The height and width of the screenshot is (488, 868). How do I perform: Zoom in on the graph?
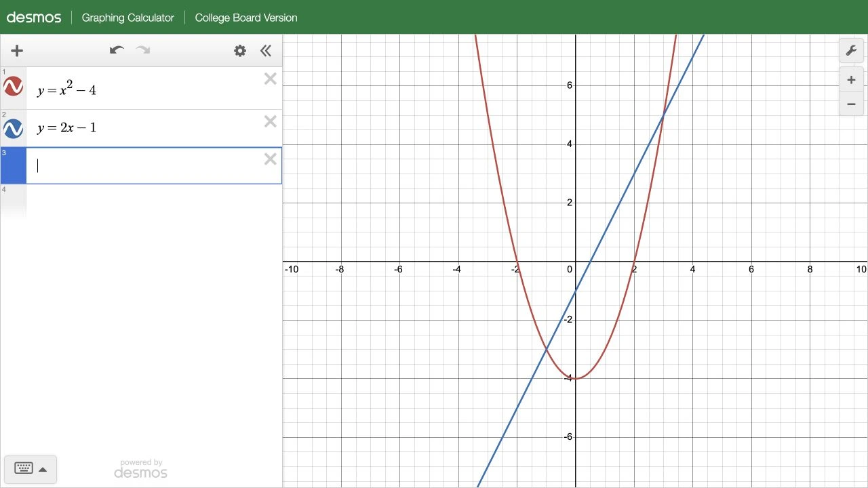851,80
